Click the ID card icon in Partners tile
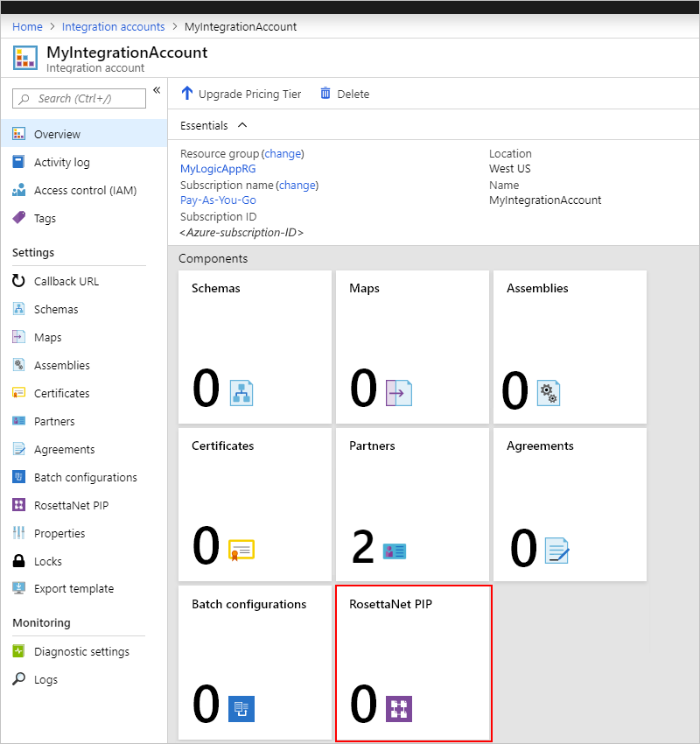700x744 pixels. pyautogui.click(x=394, y=551)
